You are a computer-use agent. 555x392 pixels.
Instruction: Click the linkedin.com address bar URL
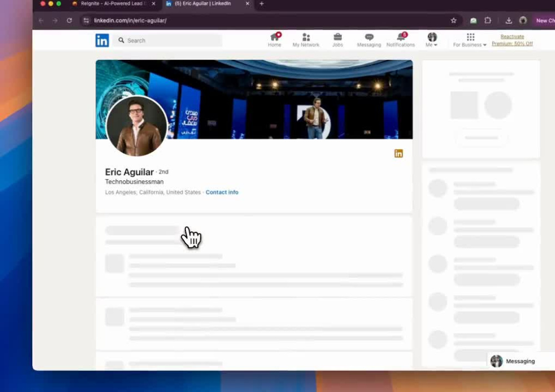coord(130,21)
